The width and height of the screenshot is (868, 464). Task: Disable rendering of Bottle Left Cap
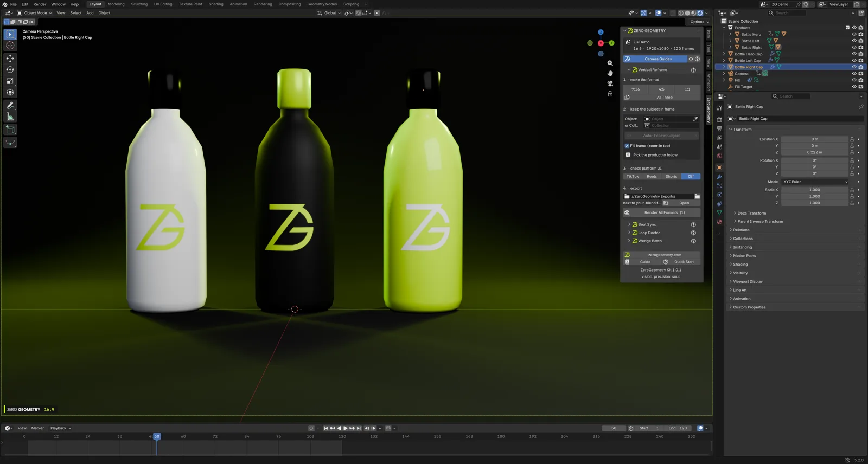(861, 61)
